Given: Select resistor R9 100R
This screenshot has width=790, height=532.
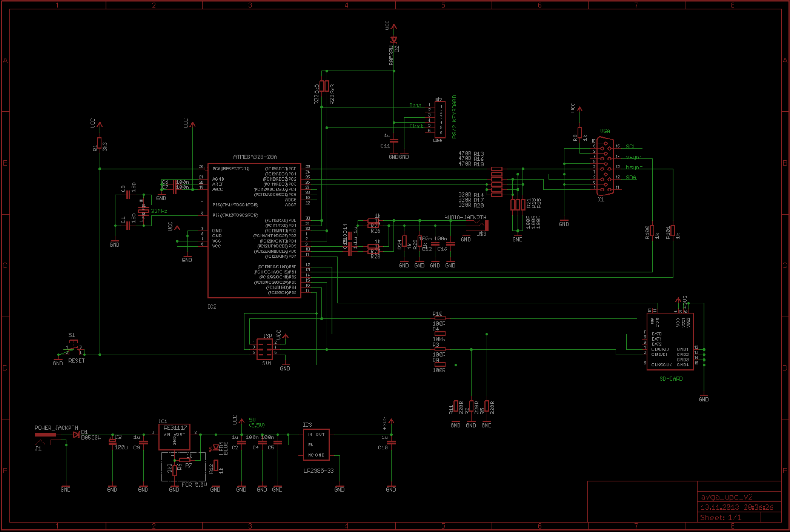Looking at the screenshot, I should click(440, 365).
